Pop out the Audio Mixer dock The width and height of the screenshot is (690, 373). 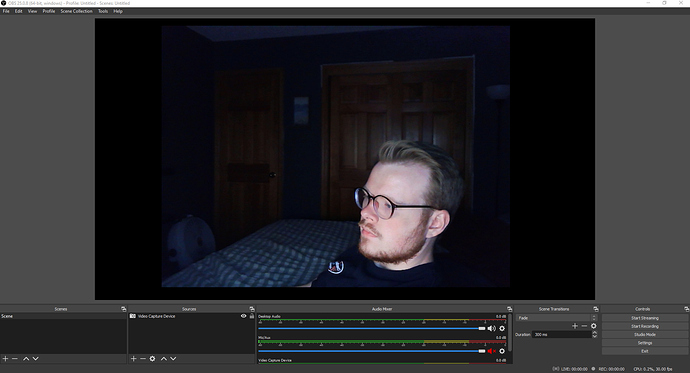pyautogui.click(x=510, y=309)
